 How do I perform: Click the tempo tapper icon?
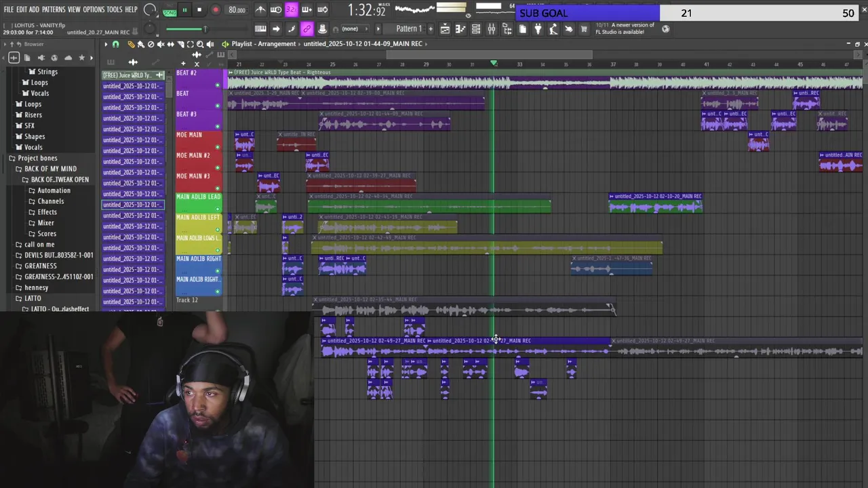554,29
